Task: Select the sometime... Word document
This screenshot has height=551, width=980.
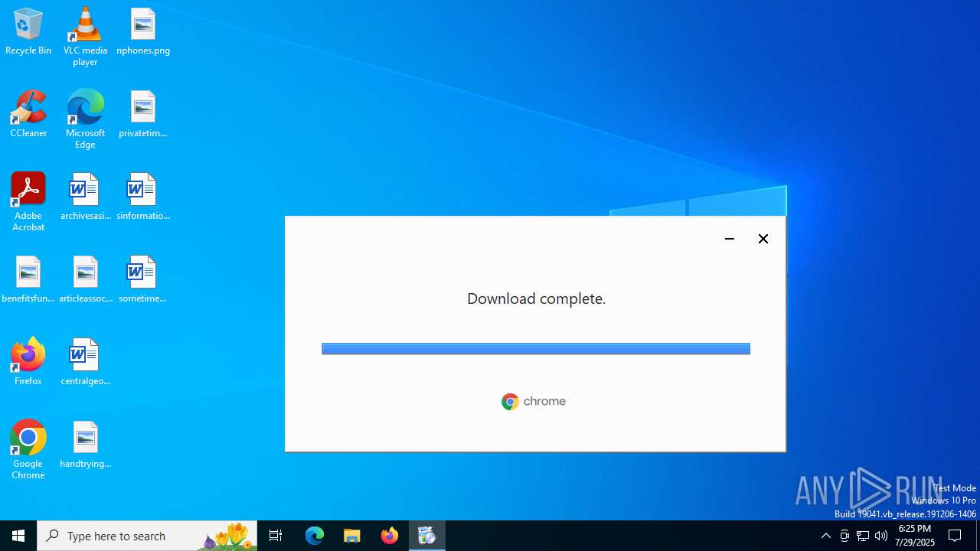Action: tap(143, 280)
